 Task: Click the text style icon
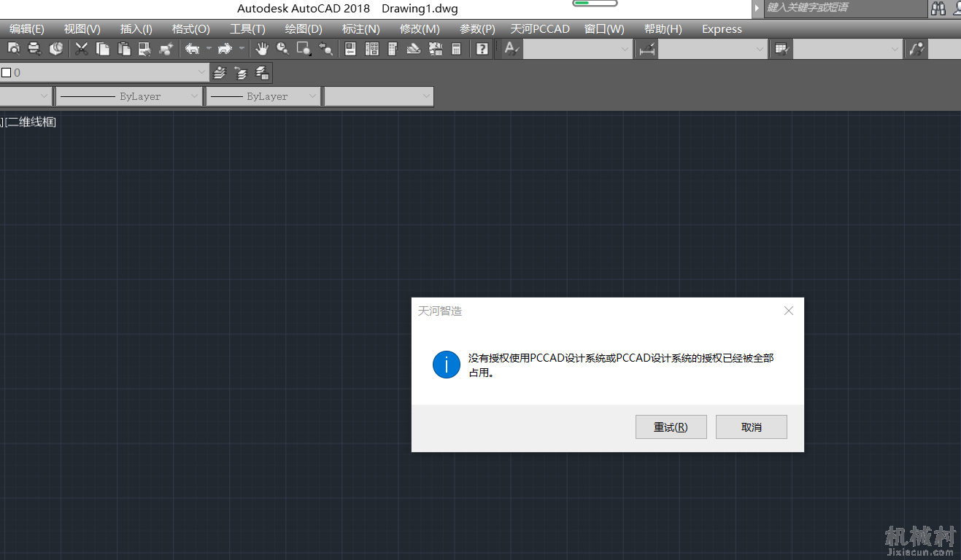pos(512,49)
